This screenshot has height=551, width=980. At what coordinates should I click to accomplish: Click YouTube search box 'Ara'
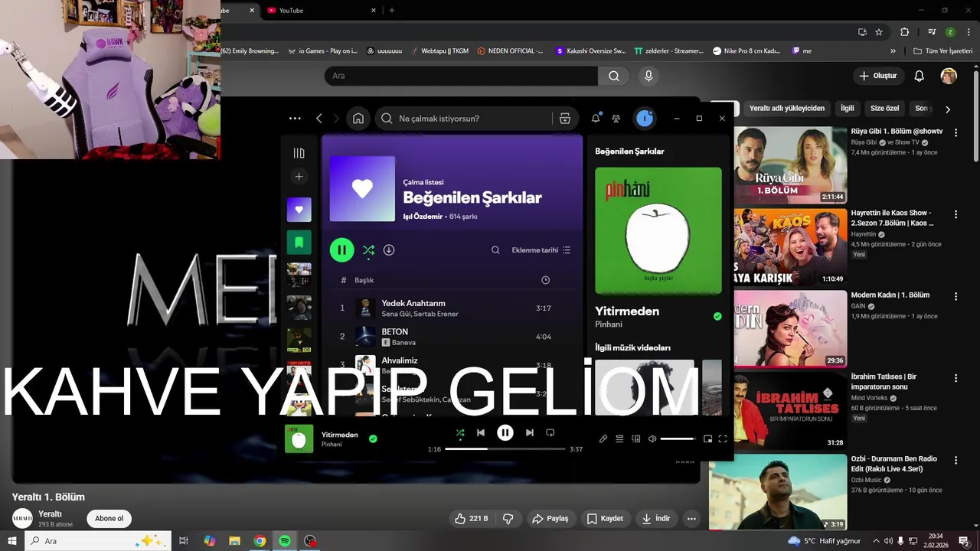pyautogui.click(x=462, y=76)
